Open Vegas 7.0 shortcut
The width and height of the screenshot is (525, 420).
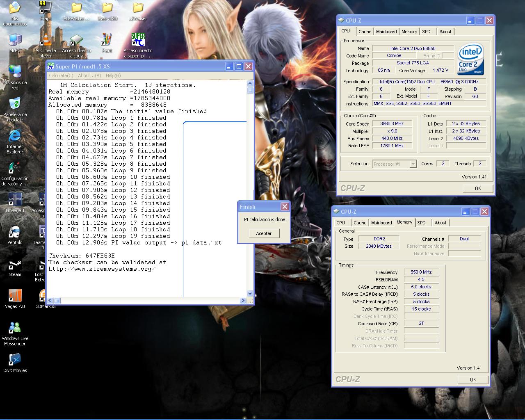[x=15, y=296]
